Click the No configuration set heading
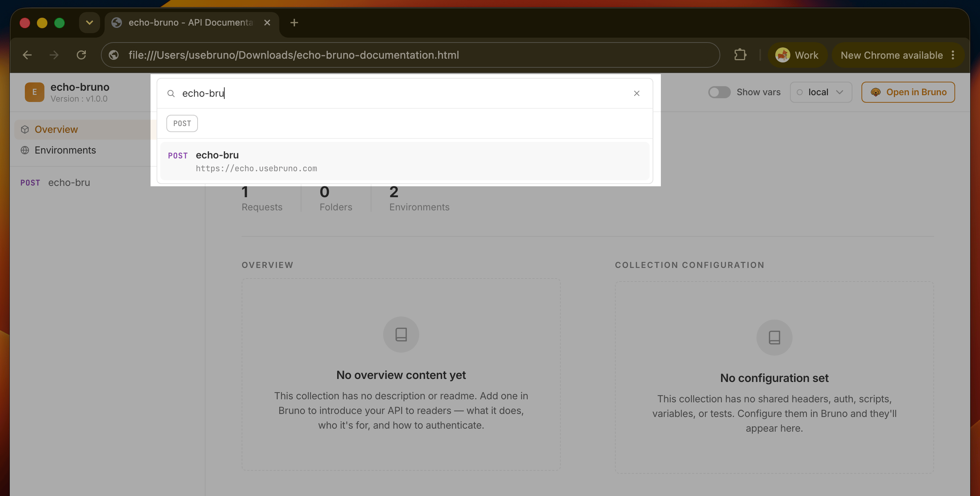Image resolution: width=980 pixels, height=496 pixels. (774, 378)
